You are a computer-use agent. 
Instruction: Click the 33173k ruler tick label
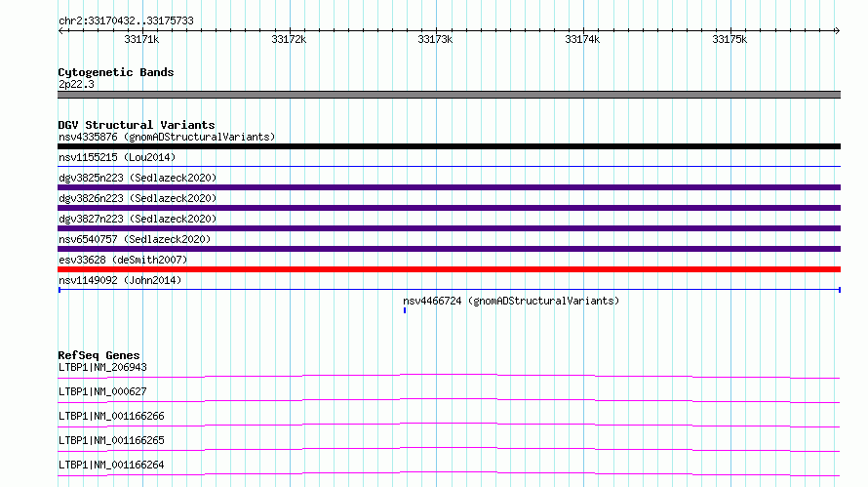coord(435,39)
